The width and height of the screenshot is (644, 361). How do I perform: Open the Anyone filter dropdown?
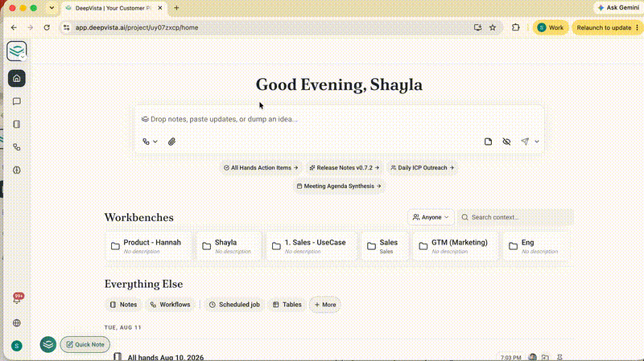tap(431, 217)
